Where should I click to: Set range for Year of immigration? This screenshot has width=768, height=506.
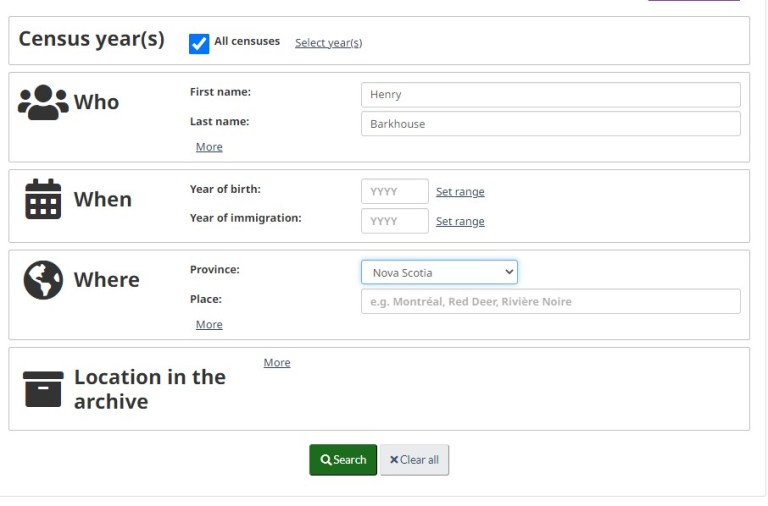pyautogui.click(x=460, y=221)
